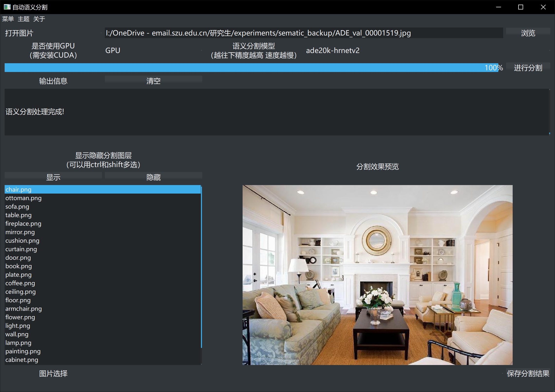
Task: Expand the ade20k-hrnetv2 model dropdown
Action: click(x=427, y=50)
